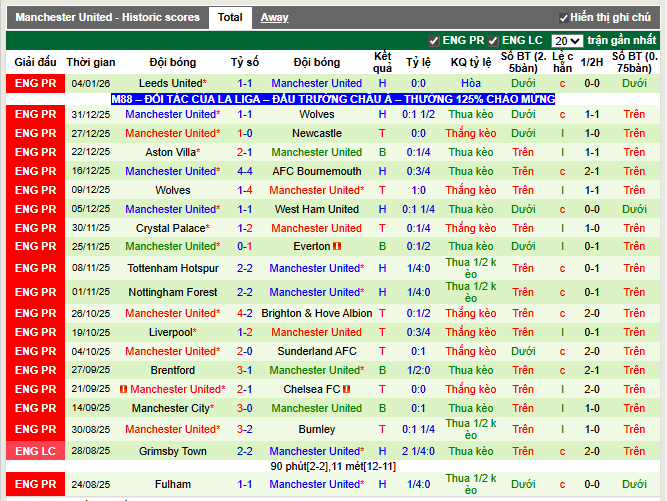Open Grimsby Town team link
The width and height of the screenshot is (667, 501).
click(x=173, y=451)
